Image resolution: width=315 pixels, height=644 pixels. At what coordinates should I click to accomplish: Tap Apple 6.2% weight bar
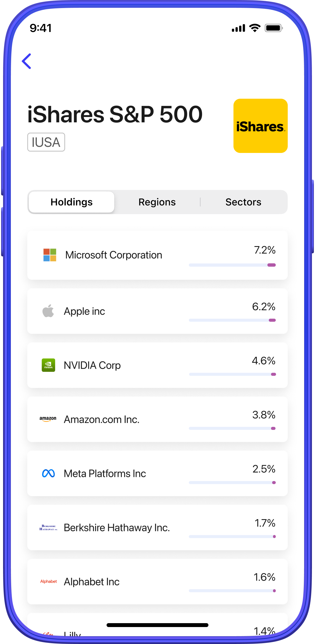tap(232, 320)
